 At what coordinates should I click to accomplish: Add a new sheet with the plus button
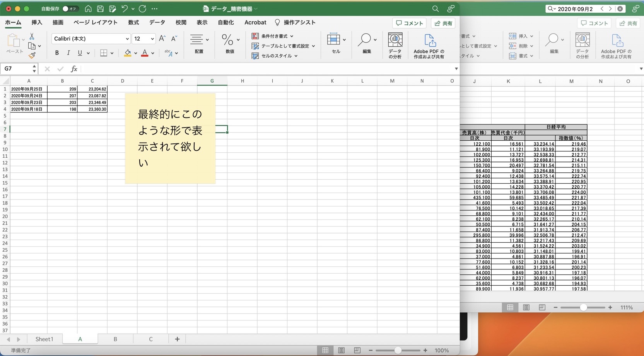coord(177,339)
